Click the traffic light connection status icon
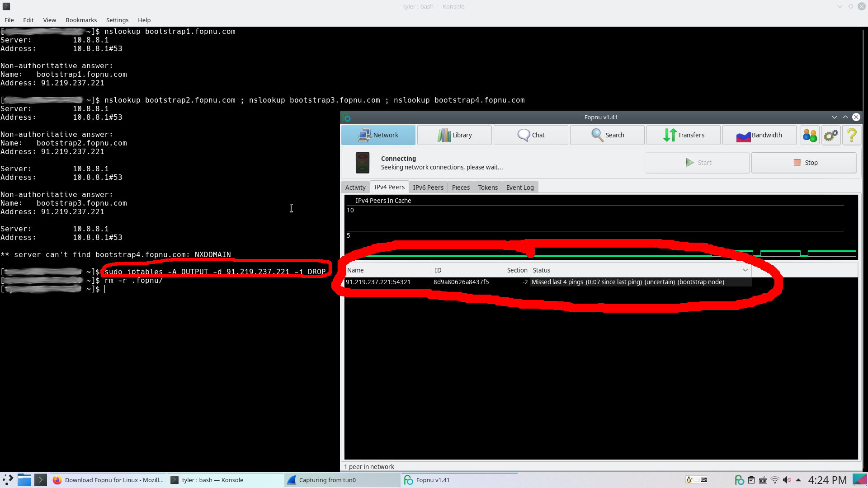The width and height of the screenshot is (868, 488). pyautogui.click(x=362, y=163)
